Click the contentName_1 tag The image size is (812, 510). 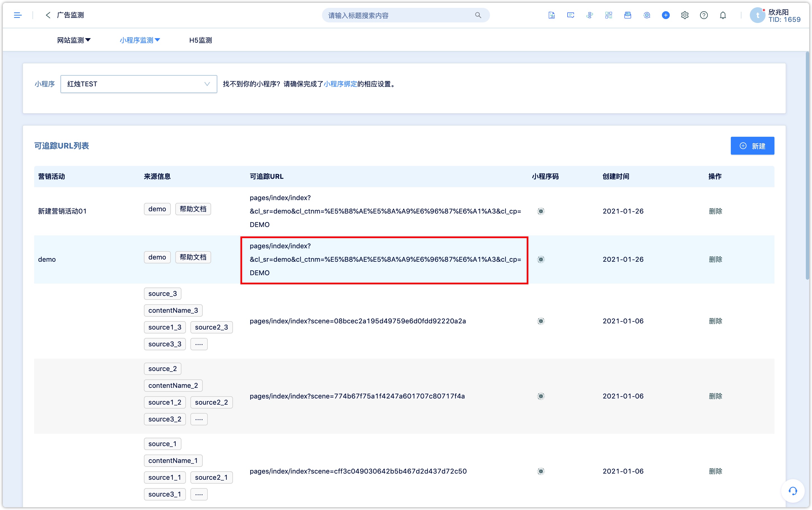(x=173, y=461)
